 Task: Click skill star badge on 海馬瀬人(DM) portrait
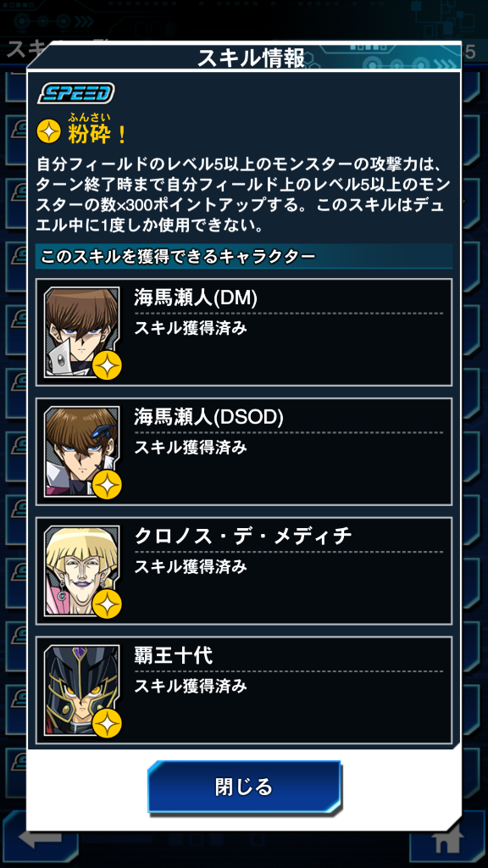(x=107, y=365)
